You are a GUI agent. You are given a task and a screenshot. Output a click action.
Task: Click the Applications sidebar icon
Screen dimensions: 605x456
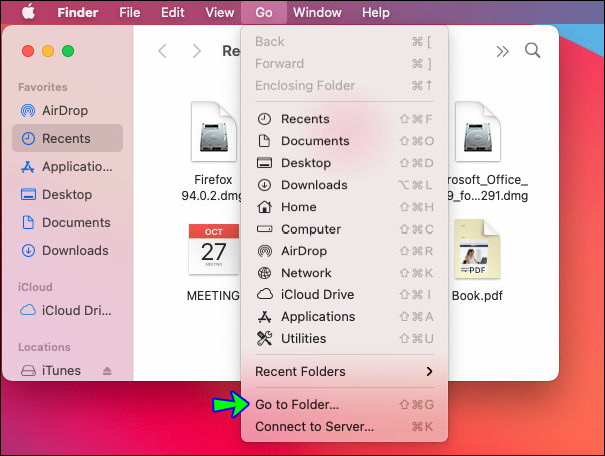[x=28, y=167]
